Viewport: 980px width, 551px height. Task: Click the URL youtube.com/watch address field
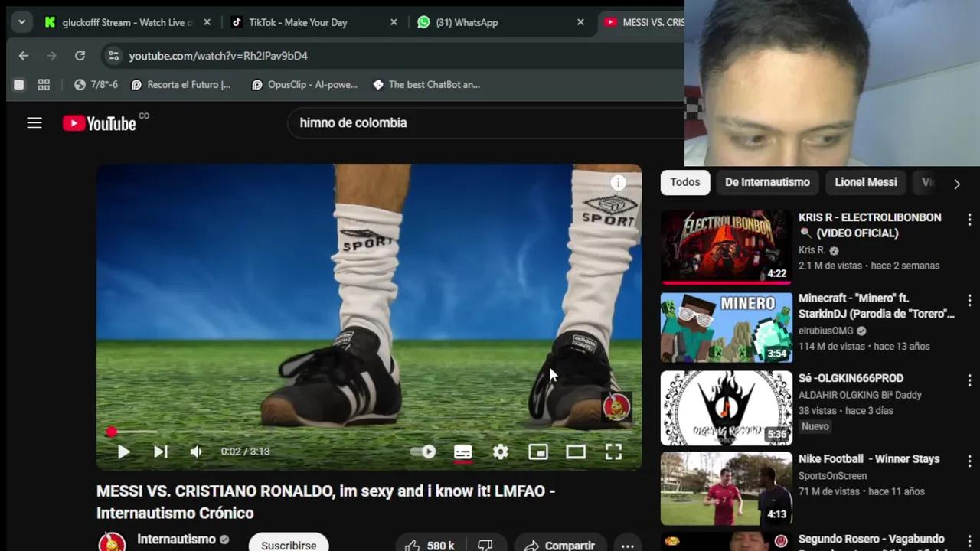(x=218, y=56)
